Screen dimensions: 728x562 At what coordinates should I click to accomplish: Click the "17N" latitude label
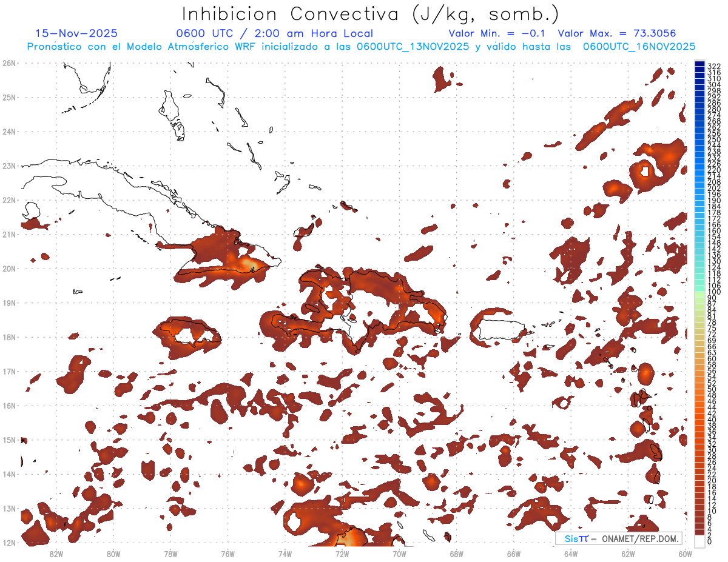point(9,371)
